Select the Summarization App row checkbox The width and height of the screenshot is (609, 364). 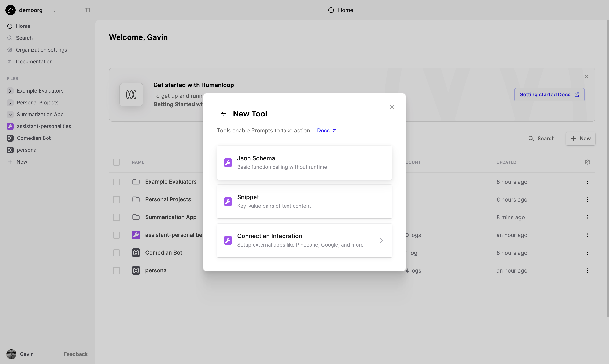(116, 217)
